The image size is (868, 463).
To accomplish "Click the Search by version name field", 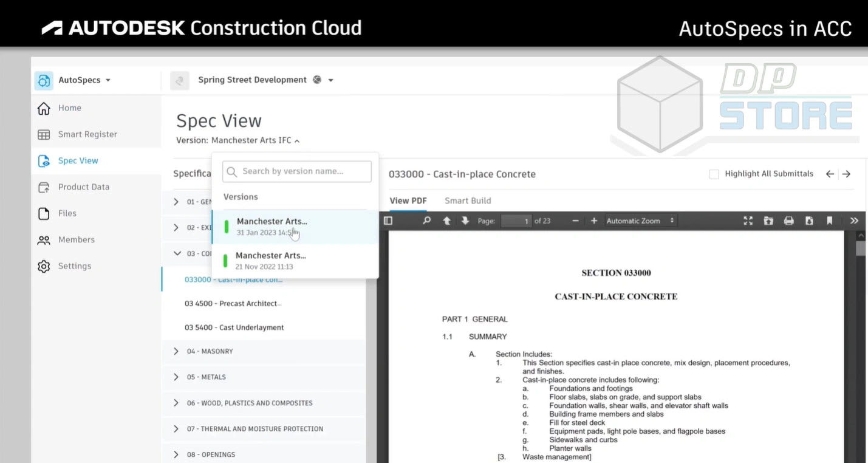I will [x=297, y=171].
